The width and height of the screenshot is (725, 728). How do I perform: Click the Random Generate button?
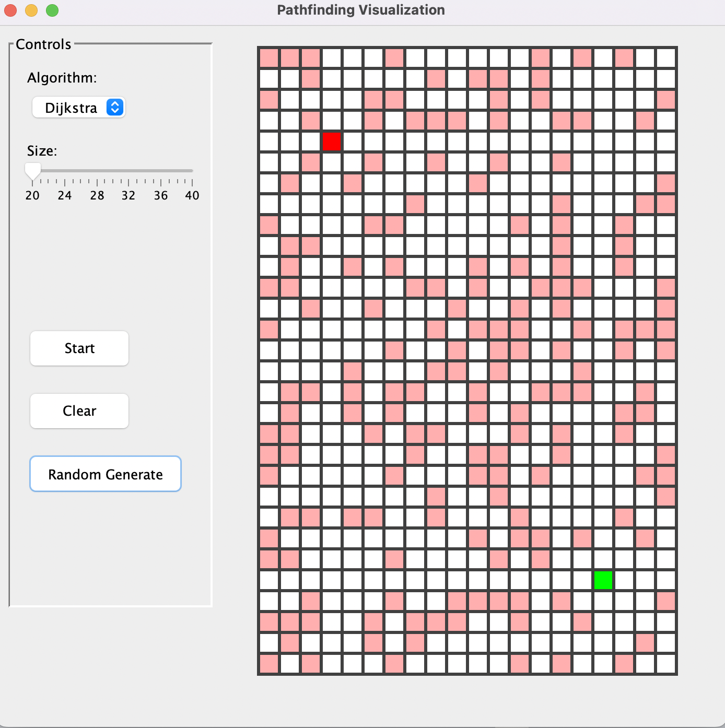click(x=106, y=474)
